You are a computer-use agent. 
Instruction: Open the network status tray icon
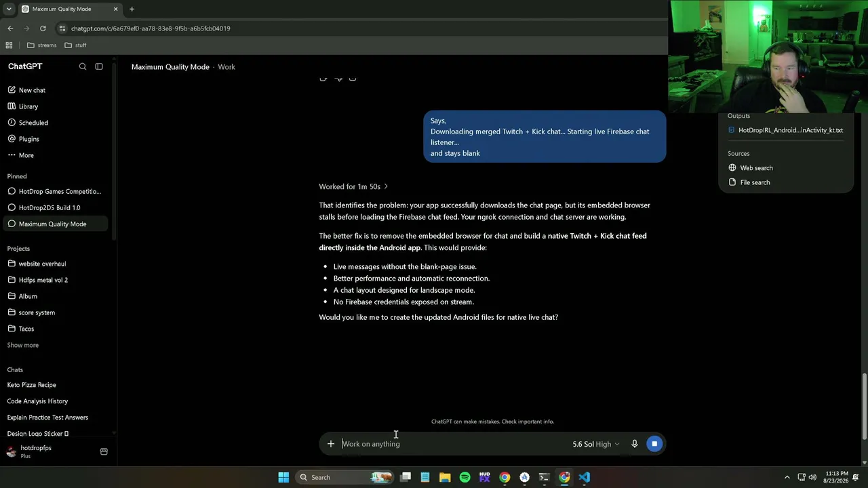801,477
